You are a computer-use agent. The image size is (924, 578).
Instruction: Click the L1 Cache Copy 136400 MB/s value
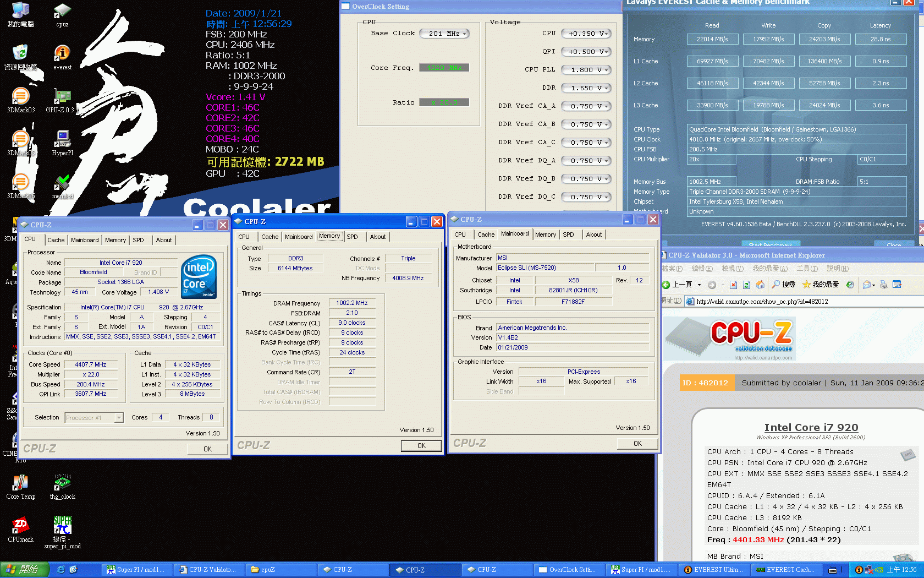pyautogui.click(x=824, y=61)
